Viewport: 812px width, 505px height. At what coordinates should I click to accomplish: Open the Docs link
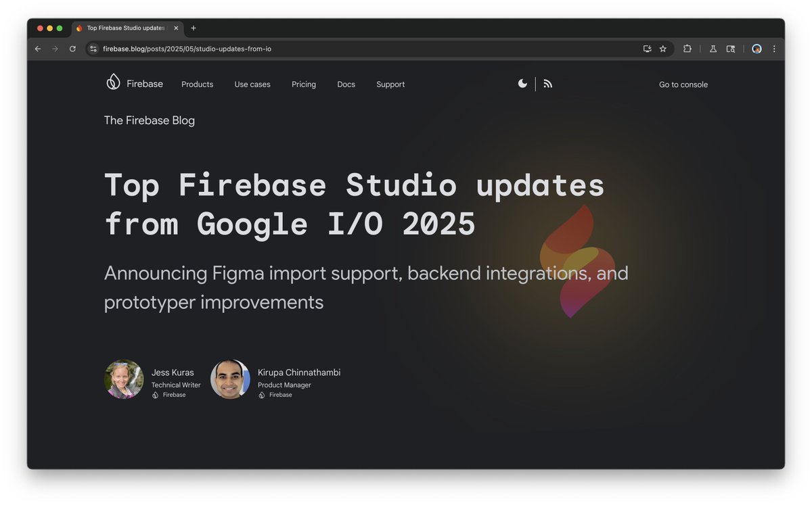346,85
